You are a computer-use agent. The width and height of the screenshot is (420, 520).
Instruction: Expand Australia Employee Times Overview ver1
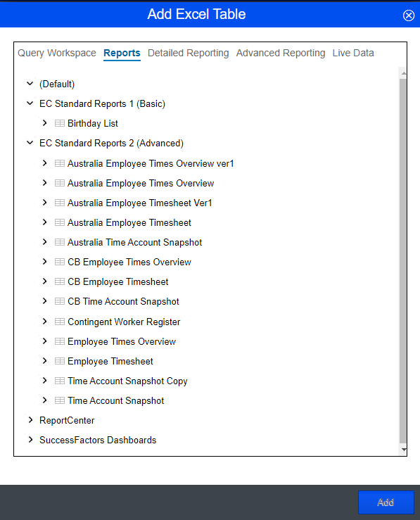point(45,163)
